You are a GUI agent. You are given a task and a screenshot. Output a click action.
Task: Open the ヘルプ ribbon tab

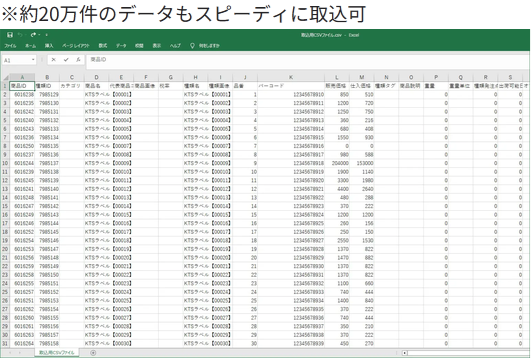175,45
